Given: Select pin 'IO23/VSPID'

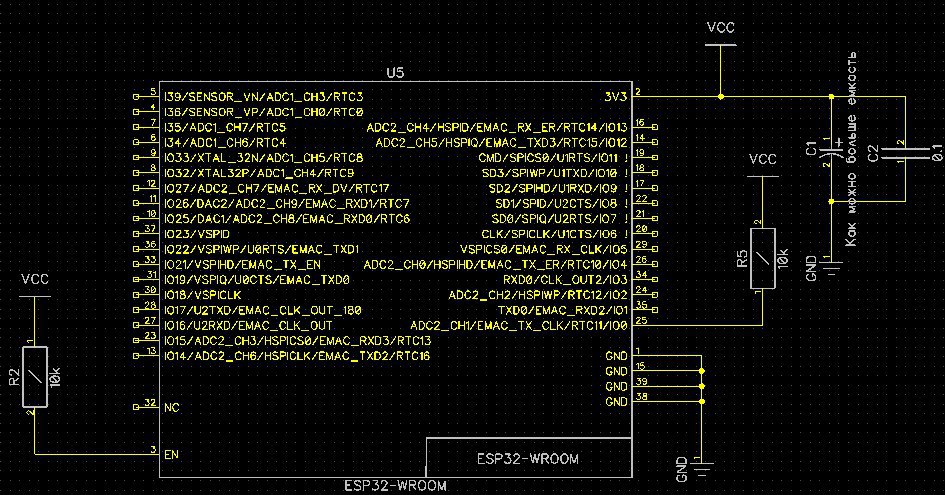Looking at the screenshot, I should tap(196, 234).
